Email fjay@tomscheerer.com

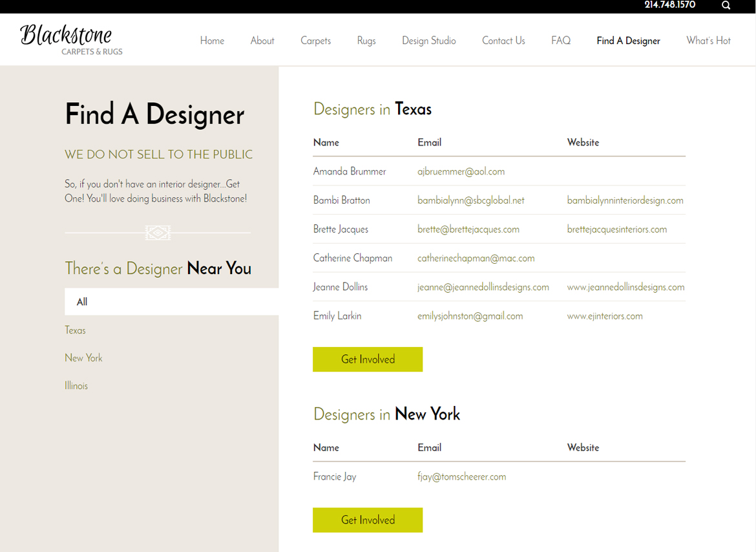461,477
